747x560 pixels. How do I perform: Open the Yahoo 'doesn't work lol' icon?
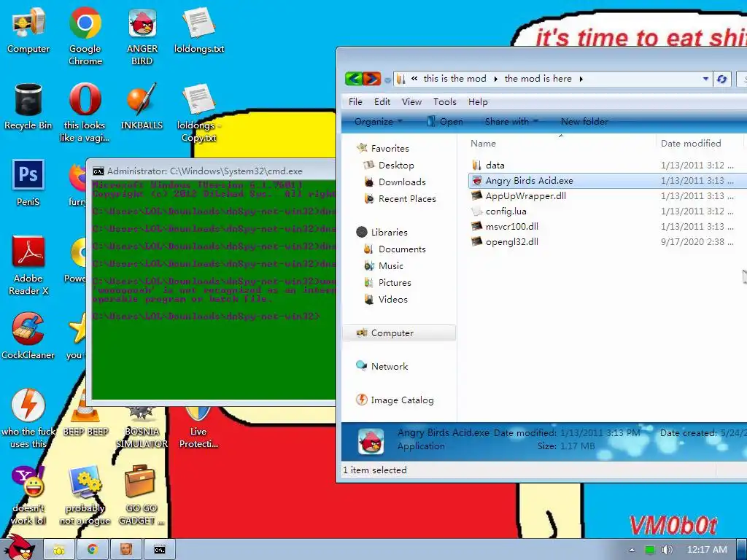tap(28, 495)
